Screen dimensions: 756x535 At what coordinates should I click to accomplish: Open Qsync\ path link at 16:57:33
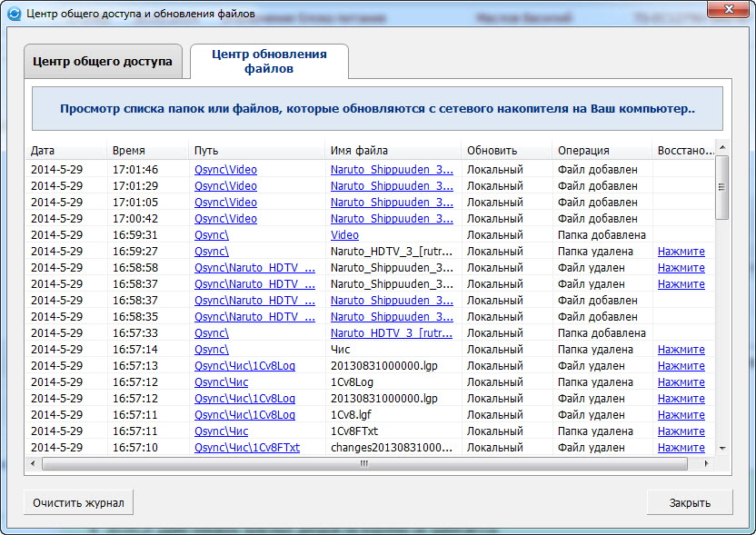pyautogui.click(x=212, y=333)
